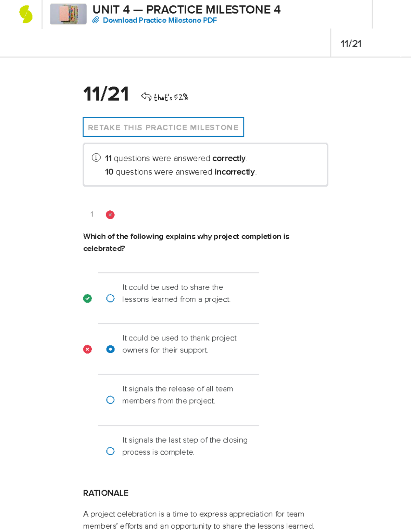The height and width of the screenshot is (532, 411).
Task: Click the paperclip attachment icon
Action: tap(96, 20)
